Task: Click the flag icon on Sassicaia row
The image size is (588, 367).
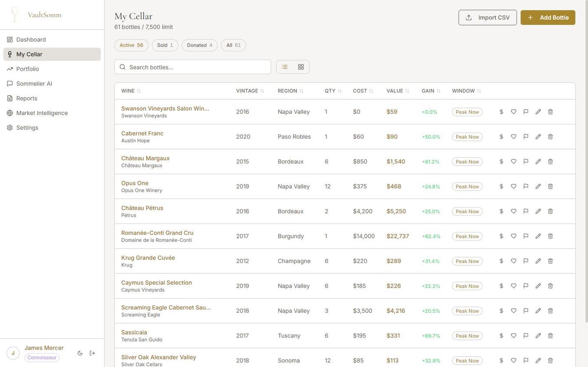Action: click(526, 336)
